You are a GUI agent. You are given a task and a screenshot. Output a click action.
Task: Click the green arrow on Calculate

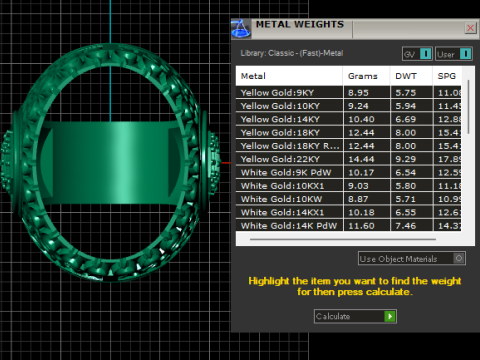pos(390,316)
